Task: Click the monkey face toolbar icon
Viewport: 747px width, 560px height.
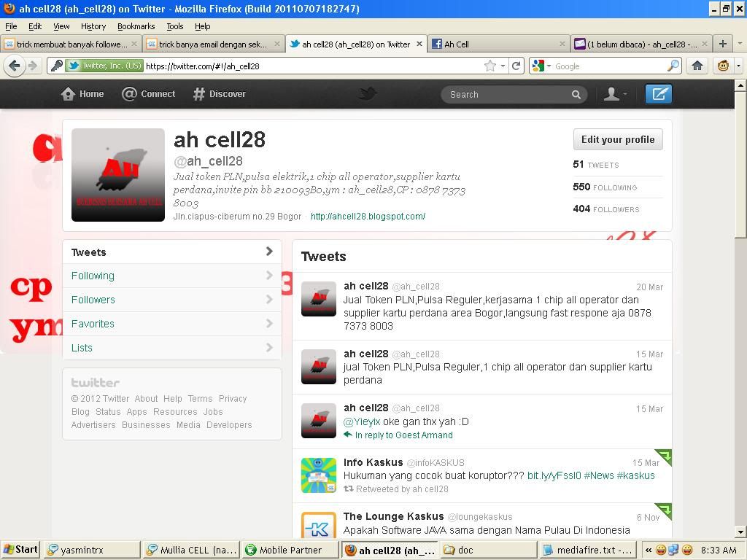Action: (723, 66)
